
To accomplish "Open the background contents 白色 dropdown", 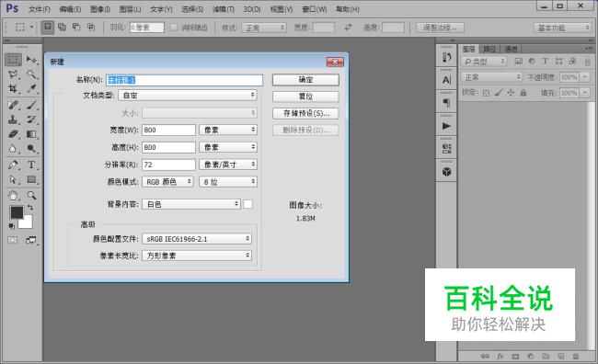I will (191, 204).
